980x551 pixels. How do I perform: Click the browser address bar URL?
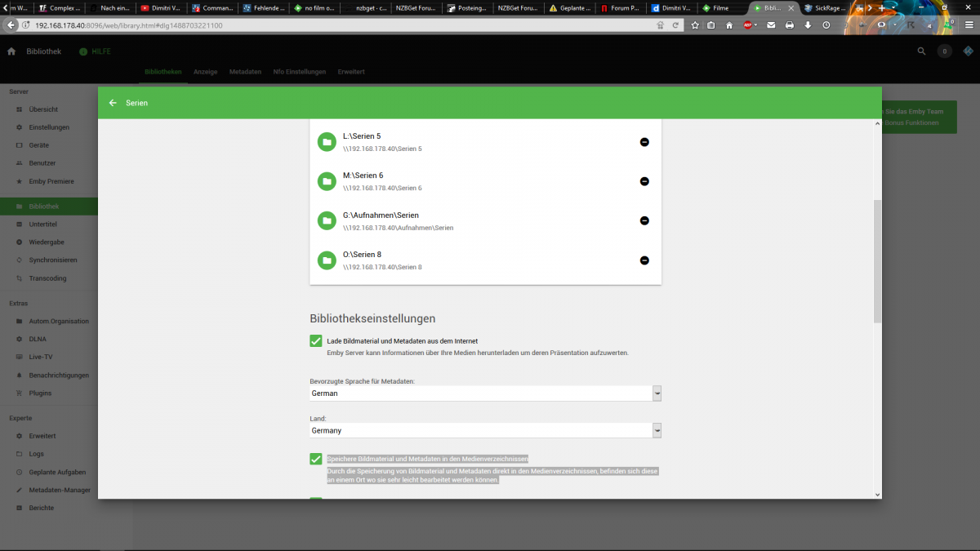(x=128, y=25)
